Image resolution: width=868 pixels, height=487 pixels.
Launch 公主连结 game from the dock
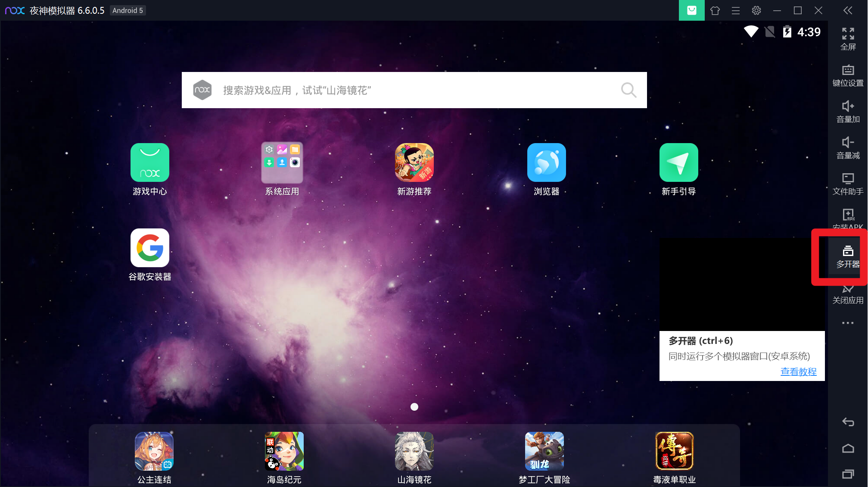click(x=154, y=451)
